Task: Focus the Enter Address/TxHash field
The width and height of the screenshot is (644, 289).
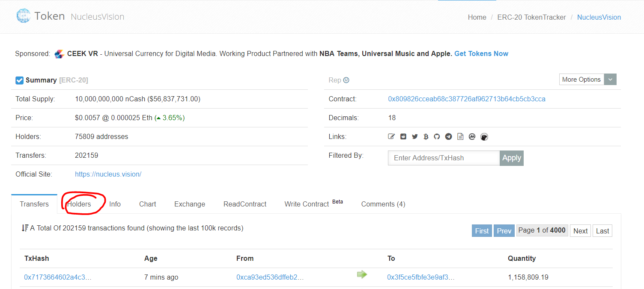Action: point(444,158)
